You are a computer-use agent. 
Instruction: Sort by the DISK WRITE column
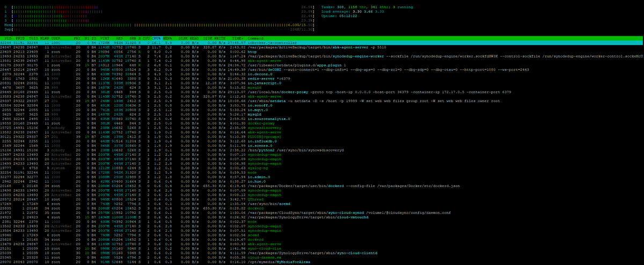point(215,39)
